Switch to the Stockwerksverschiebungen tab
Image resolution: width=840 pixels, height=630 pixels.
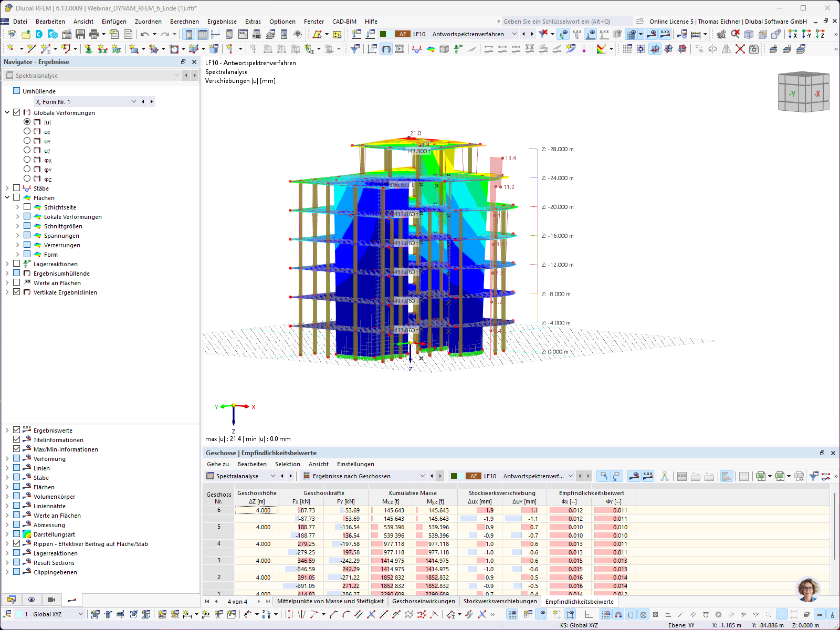(500, 601)
